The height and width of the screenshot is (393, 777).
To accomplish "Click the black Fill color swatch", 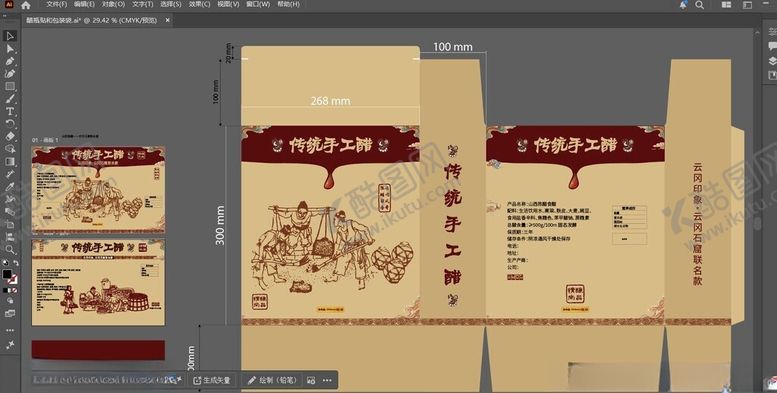I will click(x=7, y=275).
